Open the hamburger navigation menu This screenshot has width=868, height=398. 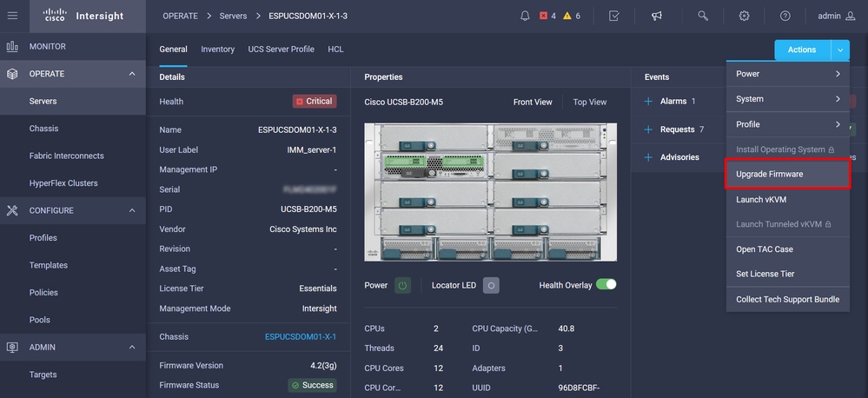(x=12, y=16)
